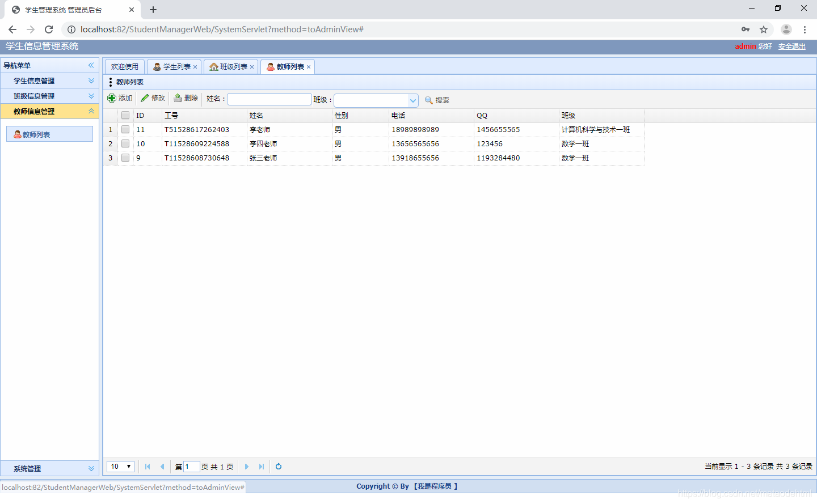This screenshot has width=817, height=504.
Task: Expand 系统管理 accordion section
Action: (49, 468)
